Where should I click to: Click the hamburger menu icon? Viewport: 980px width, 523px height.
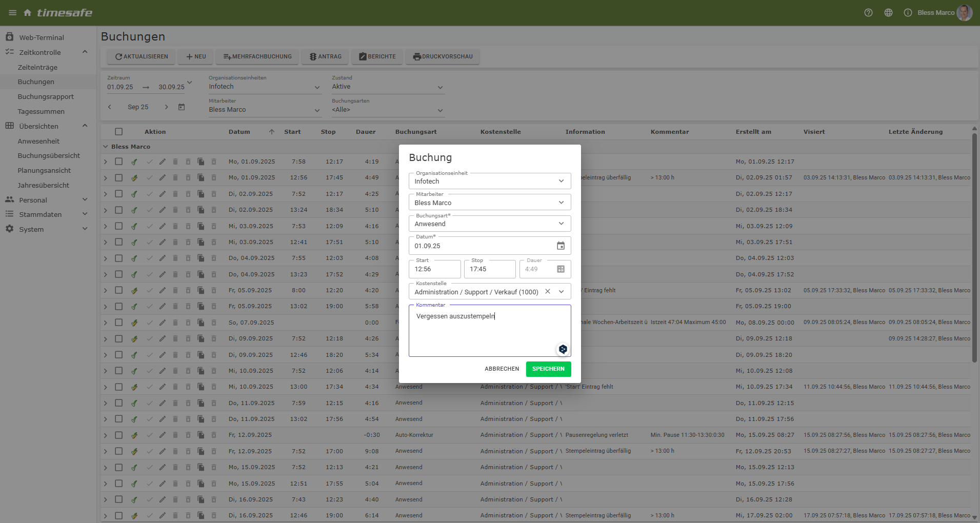12,13
